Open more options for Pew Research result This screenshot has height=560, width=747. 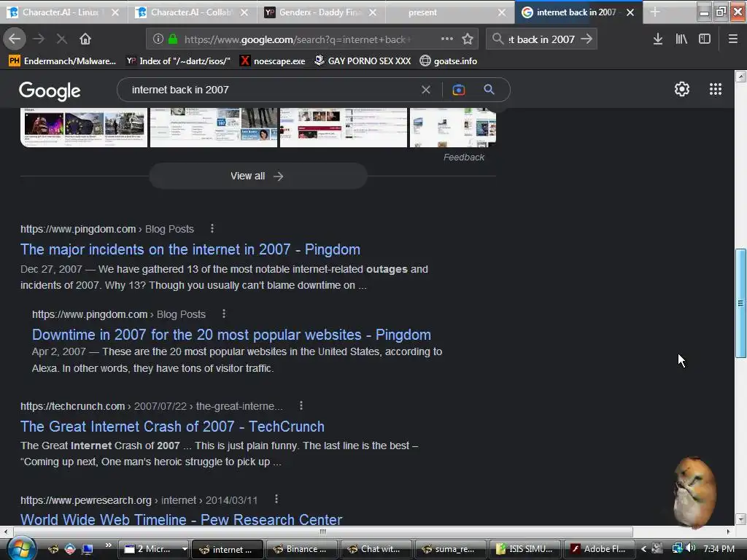point(276,499)
